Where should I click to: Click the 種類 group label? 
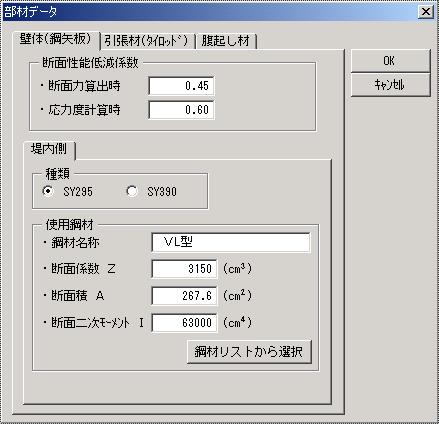pyautogui.click(x=57, y=174)
